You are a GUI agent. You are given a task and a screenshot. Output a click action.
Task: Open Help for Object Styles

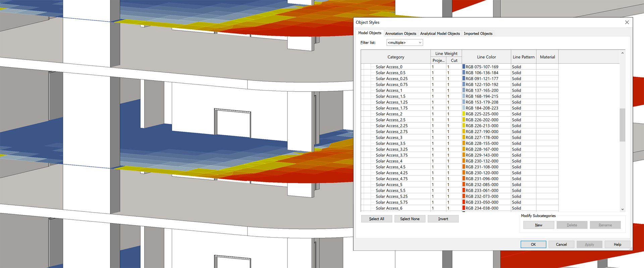click(617, 245)
